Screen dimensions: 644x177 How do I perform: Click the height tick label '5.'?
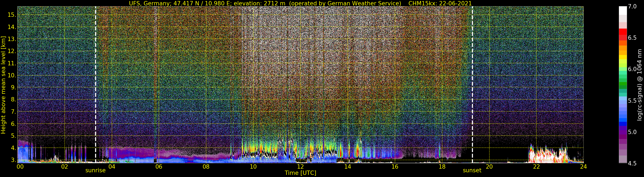click(14, 136)
